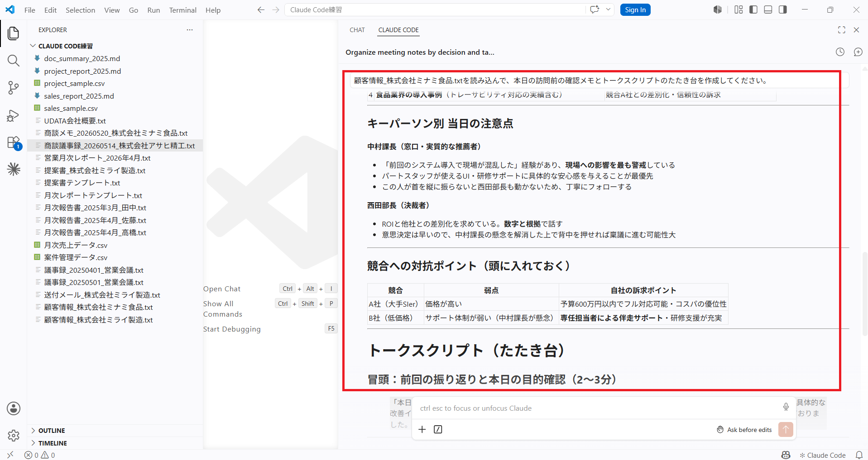Viewport: 868px width, 460px height.
Task: Maximize the Claude Code panel
Action: [842, 30]
